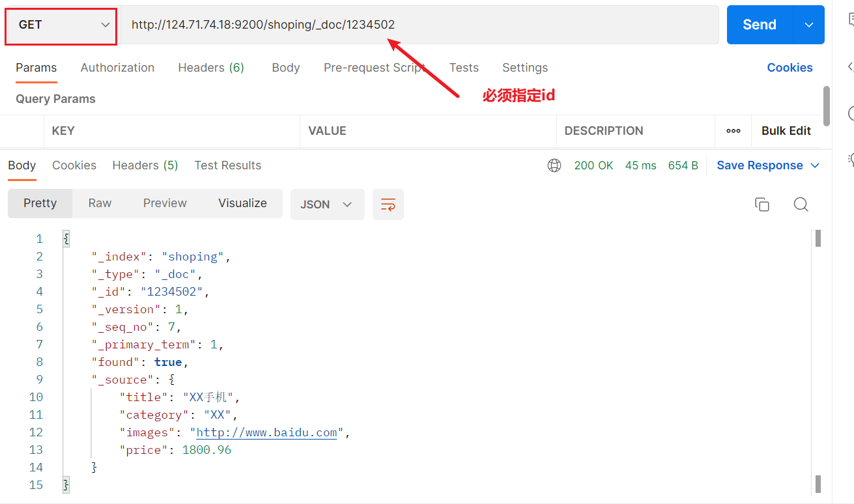Open the response Headers (5) tab
The height and width of the screenshot is (504, 854).
tap(145, 165)
